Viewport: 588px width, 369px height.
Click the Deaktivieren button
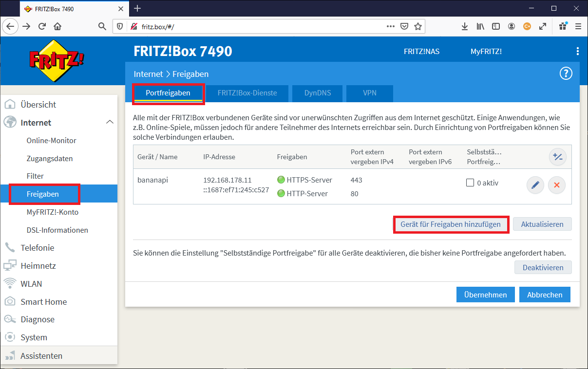coord(543,267)
